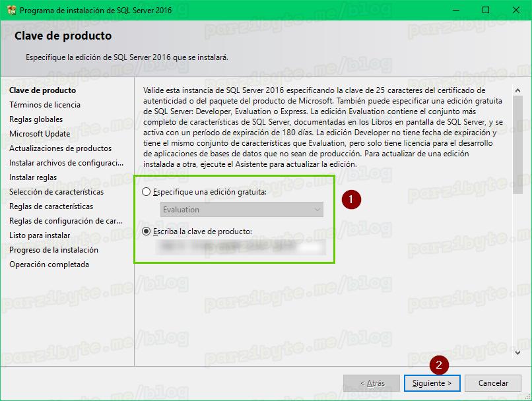Select Selección de características step
532x401 pixels.
pos(56,192)
